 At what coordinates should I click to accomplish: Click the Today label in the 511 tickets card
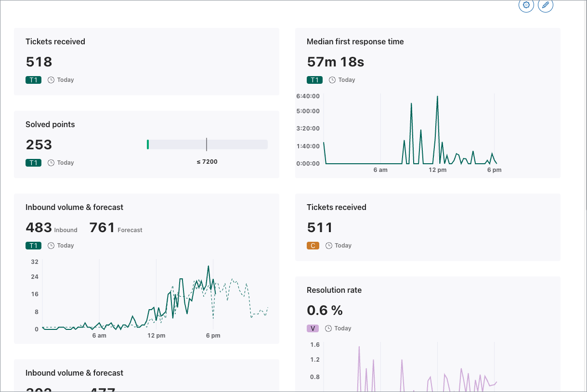pos(343,246)
